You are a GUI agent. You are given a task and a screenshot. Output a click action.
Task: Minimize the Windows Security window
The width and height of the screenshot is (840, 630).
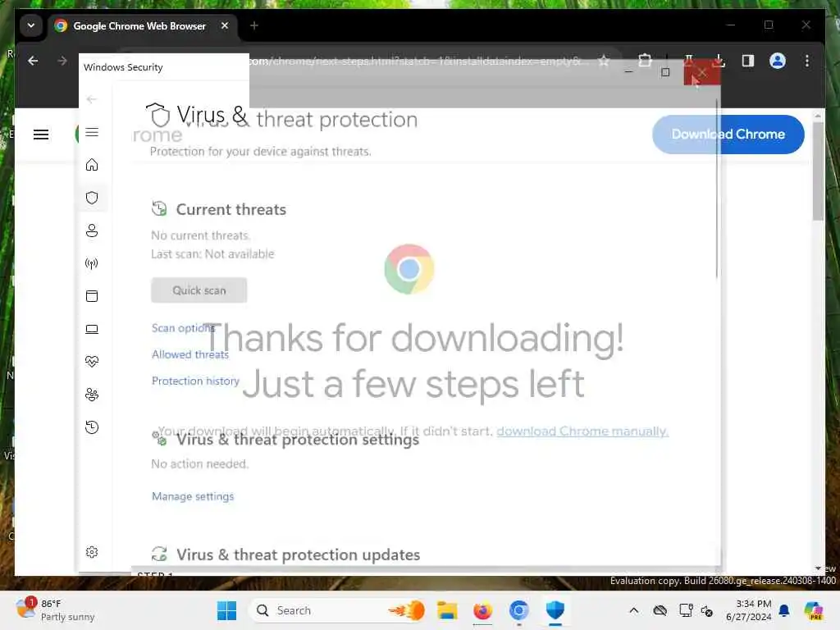pyautogui.click(x=629, y=72)
